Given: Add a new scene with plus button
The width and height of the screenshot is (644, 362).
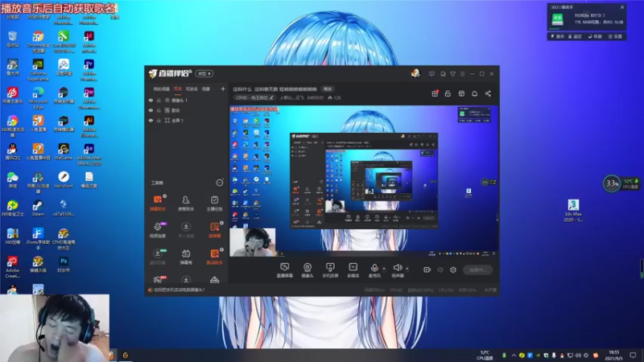Looking at the screenshot, I should tap(223, 88).
